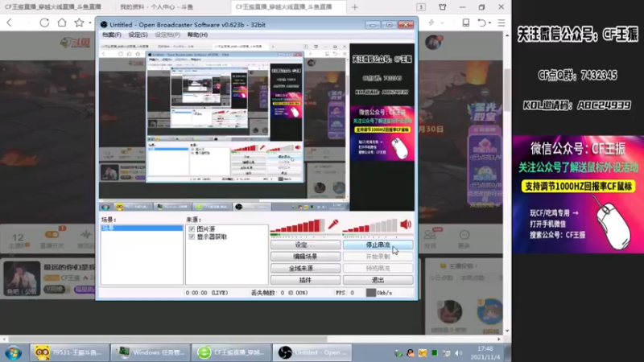Screen dimensions: 644x362
Task: Open the bookmark star dropdown arrow
Action: 90,23
